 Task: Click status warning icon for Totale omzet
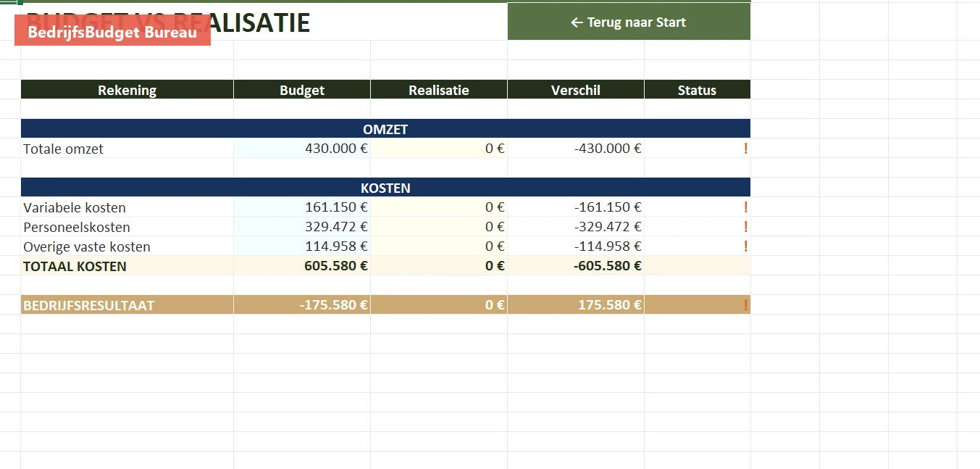pyautogui.click(x=745, y=149)
